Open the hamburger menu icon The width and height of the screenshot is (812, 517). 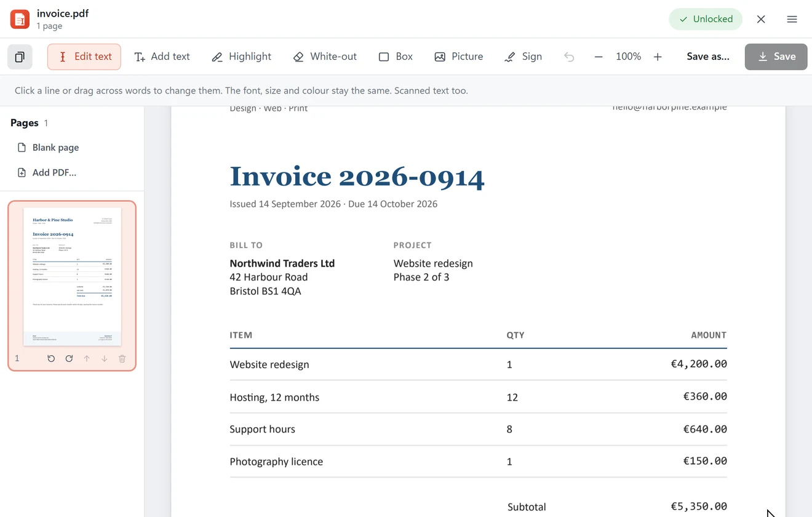(x=792, y=19)
